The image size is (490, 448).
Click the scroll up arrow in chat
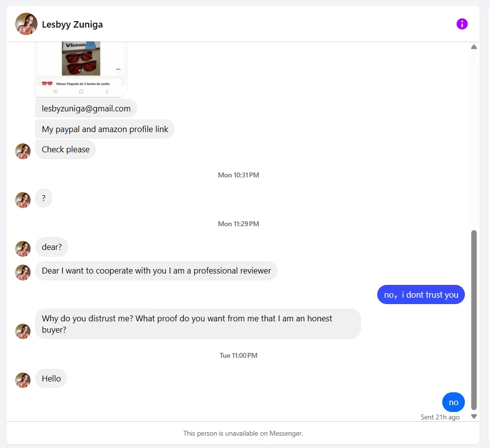tap(474, 47)
